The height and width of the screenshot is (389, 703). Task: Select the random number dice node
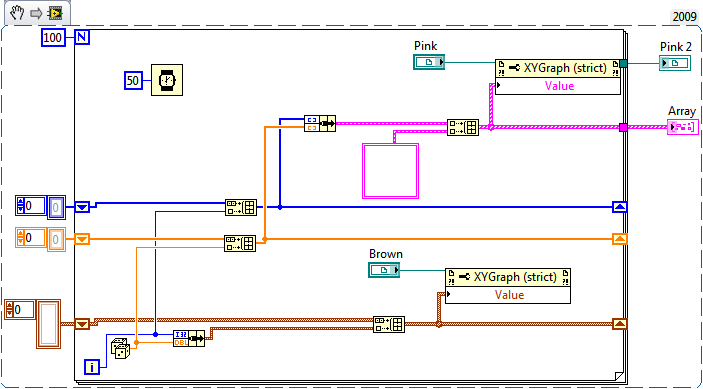coord(120,348)
